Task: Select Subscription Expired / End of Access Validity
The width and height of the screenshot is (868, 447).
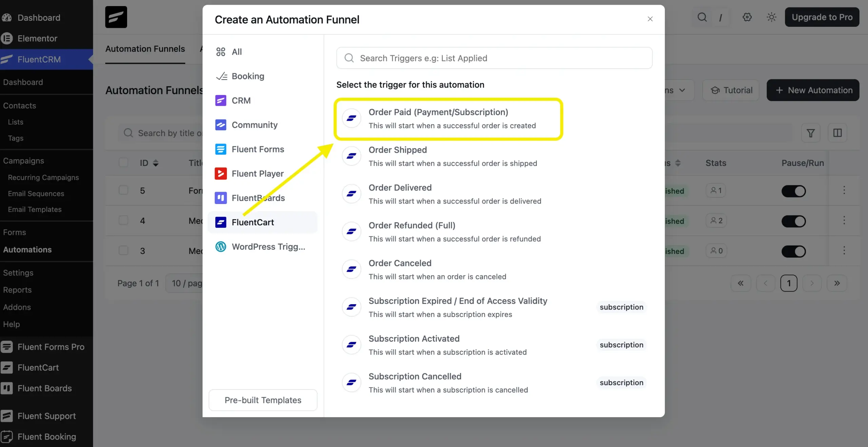Action: [x=494, y=307]
